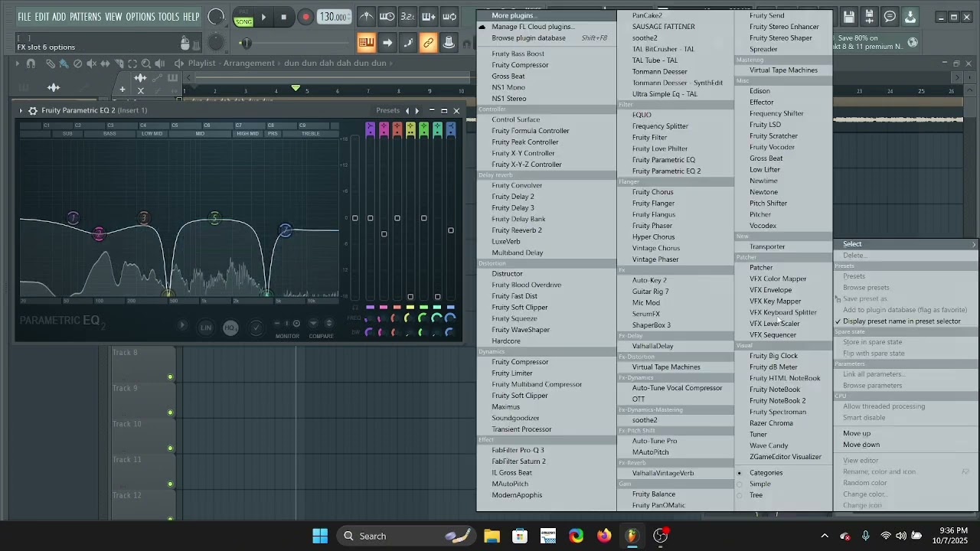Adjust the main volume slider near transport
The height and width of the screenshot is (551, 980).
[x=247, y=43]
